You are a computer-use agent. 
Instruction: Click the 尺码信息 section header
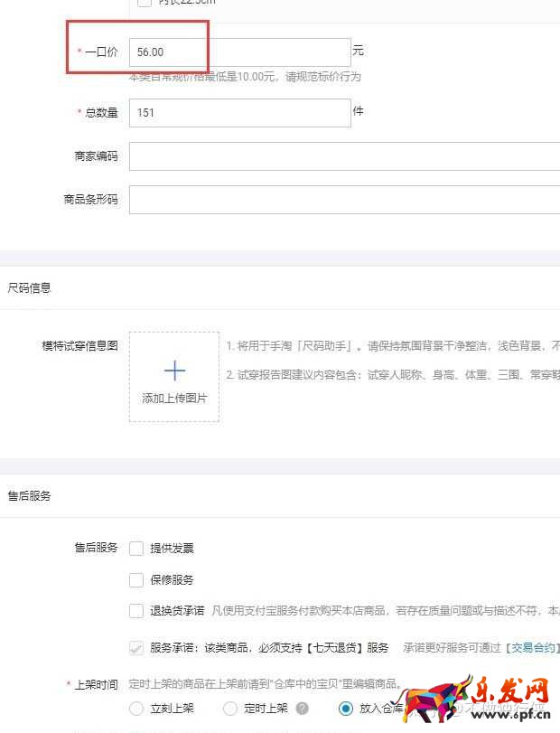click(30, 288)
